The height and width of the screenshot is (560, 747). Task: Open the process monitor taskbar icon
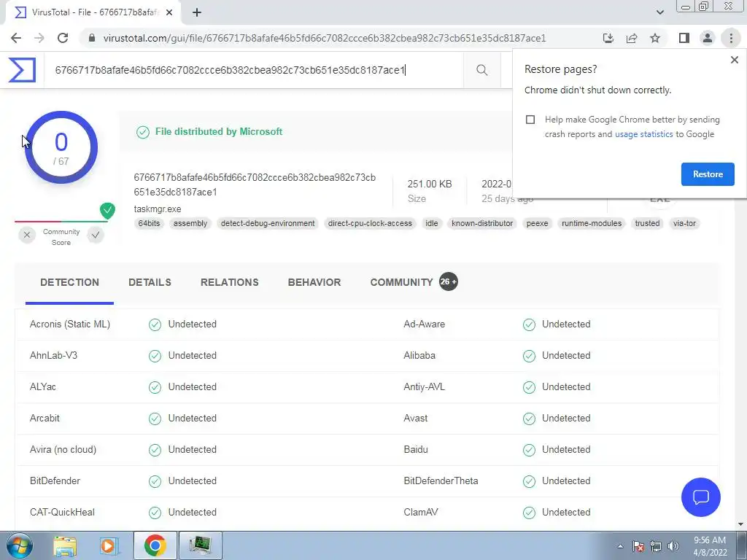click(x=201, y=545)
